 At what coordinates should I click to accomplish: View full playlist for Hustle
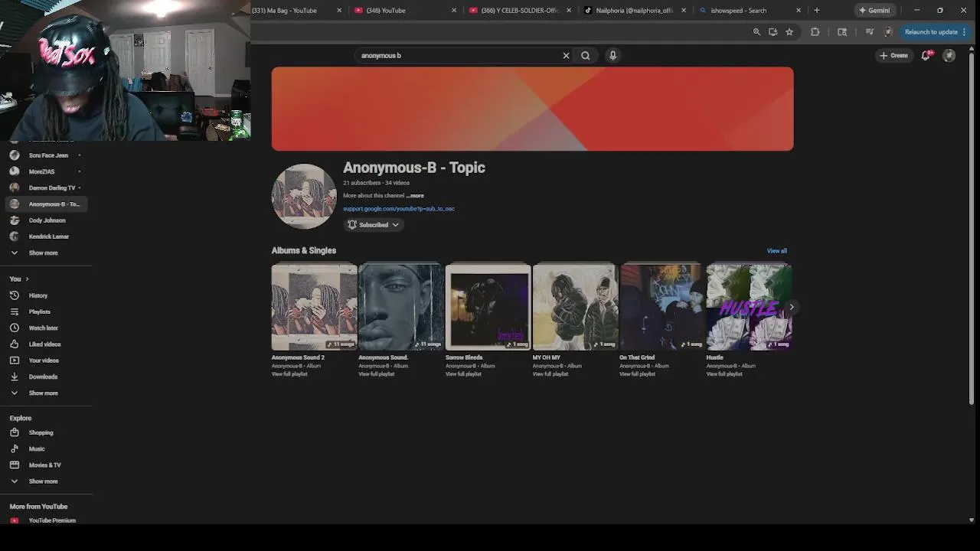pos(724,374)
